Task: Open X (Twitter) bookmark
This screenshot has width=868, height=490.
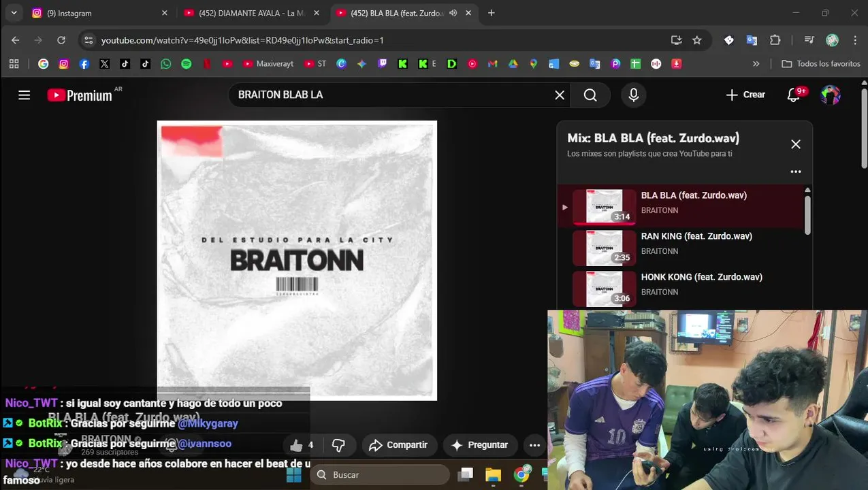Action: coord(104,64)
